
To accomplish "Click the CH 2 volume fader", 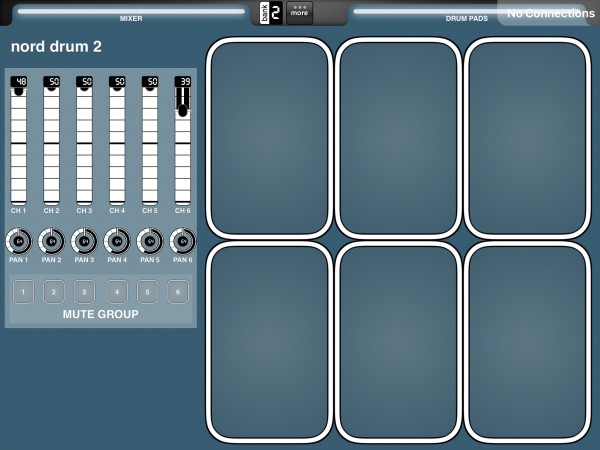I will pos(51,146).
